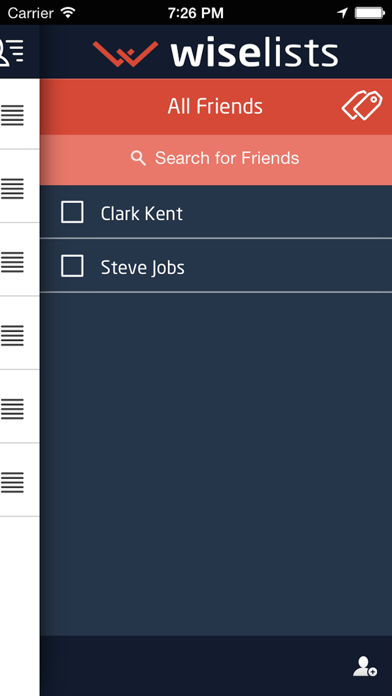
Task: Tap the third reorder handle in left list
Action: [x=12, y=262]
